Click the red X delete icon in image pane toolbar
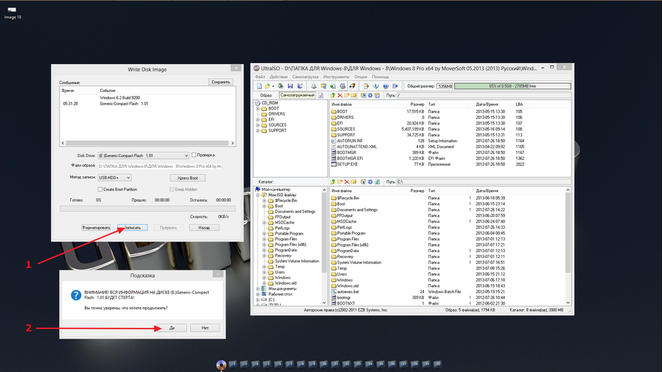 [340, 95]
